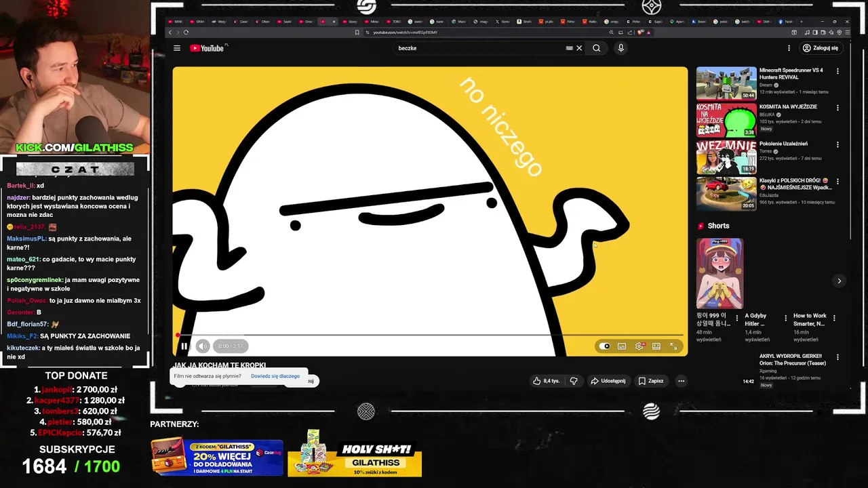This screenshot has height=488, width=868.
Task: Open the anime girl Shorts thumbnail
Action: 719,273
